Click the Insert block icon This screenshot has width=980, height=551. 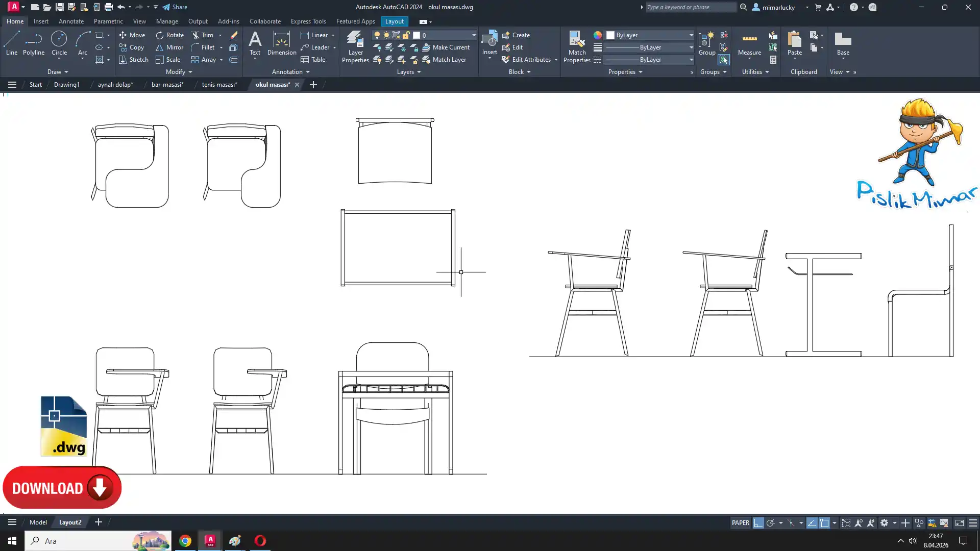(489, 40)
